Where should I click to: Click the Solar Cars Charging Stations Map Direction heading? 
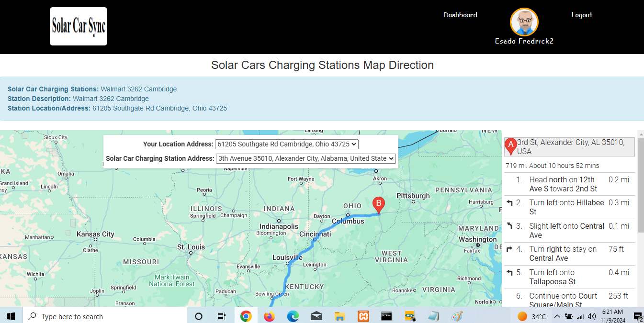[x=322, y=65]
